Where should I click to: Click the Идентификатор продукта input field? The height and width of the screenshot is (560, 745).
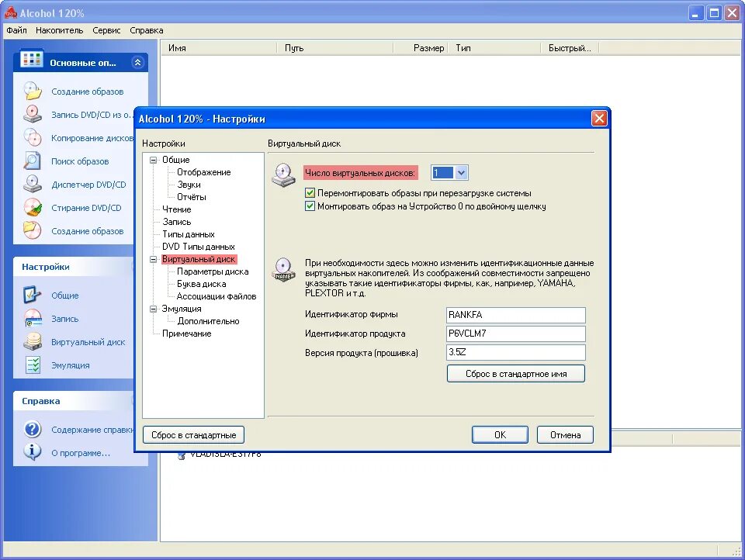pyautogui.click(x=516, y=334)
